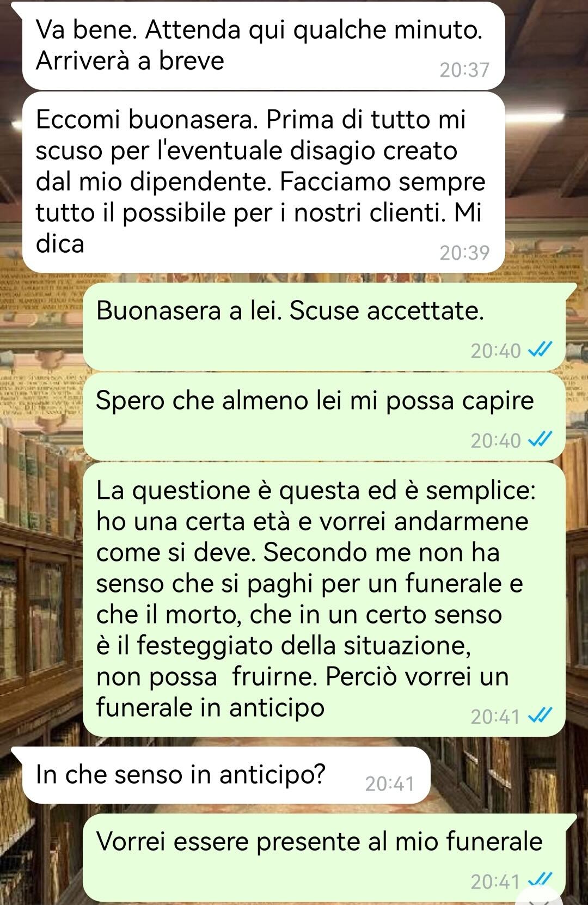Tap 20:41 timestamp beside 'In che senso'
This screenshot has height=905, width=588.
coord(390,784)
